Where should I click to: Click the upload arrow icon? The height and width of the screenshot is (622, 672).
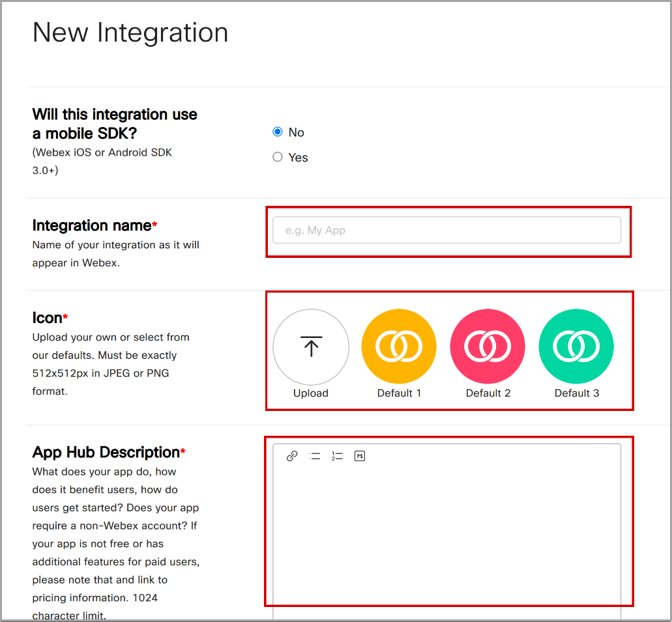[311, 347]
